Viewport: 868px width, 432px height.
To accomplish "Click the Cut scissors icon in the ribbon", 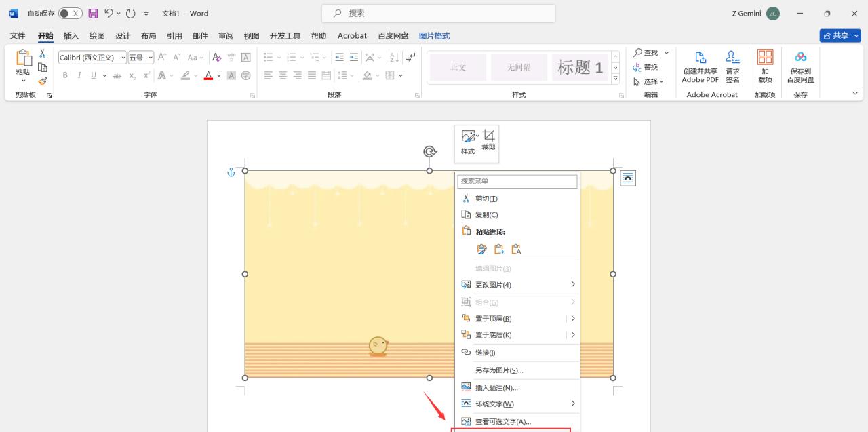I will 42,54.
